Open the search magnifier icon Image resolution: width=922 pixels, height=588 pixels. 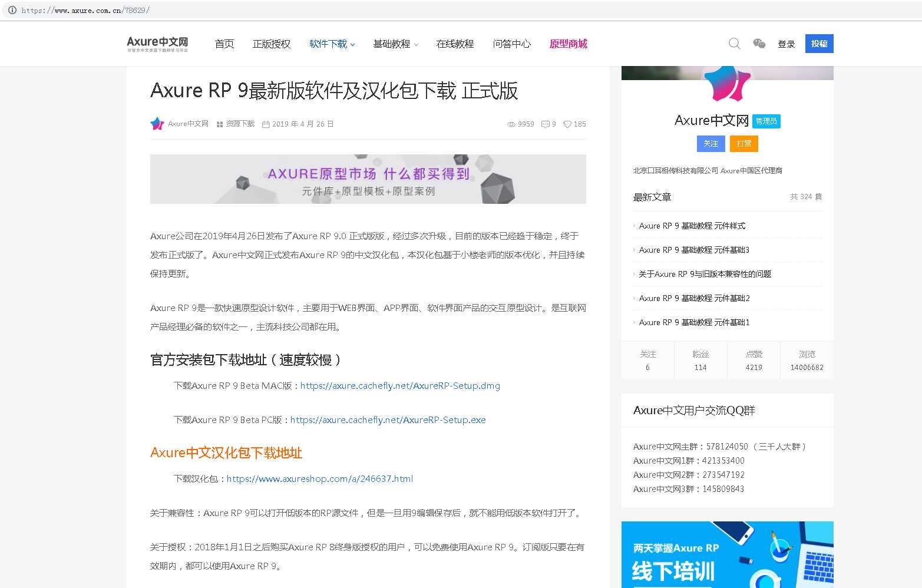[734, 44]
